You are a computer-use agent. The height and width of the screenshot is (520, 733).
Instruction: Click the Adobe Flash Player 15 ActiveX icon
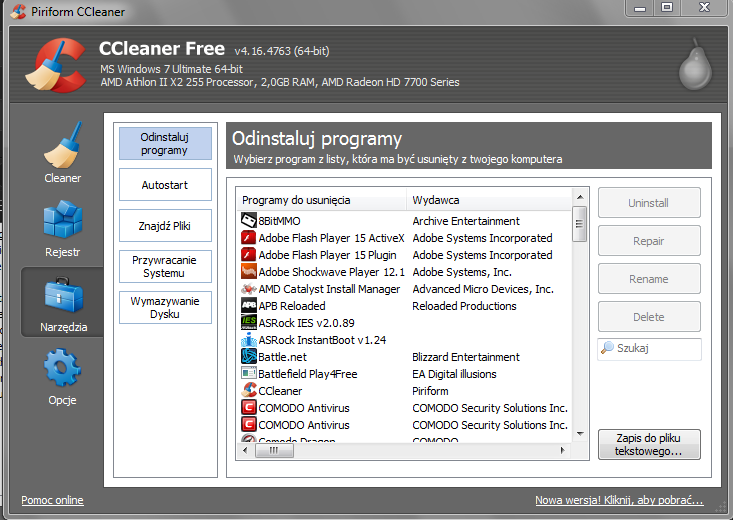(249, 238)
